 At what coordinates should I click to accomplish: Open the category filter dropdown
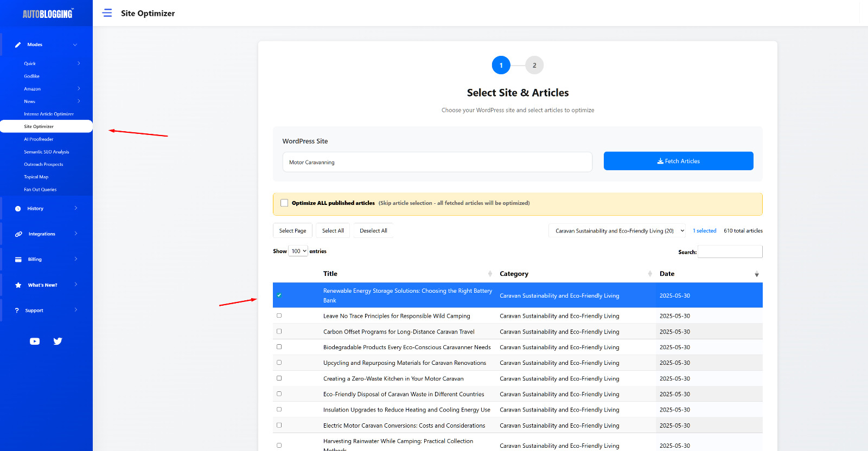(617, 231)
